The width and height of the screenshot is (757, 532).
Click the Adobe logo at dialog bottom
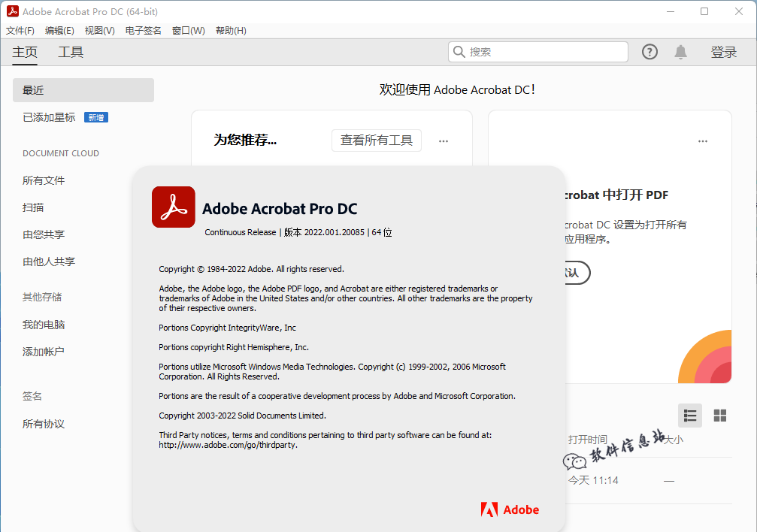[510, 509]
